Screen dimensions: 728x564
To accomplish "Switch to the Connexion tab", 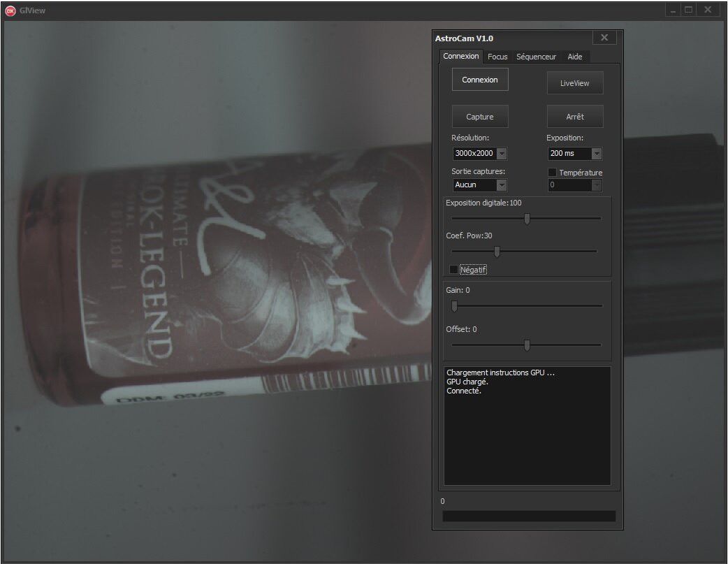I will click(x=460, y=56).
